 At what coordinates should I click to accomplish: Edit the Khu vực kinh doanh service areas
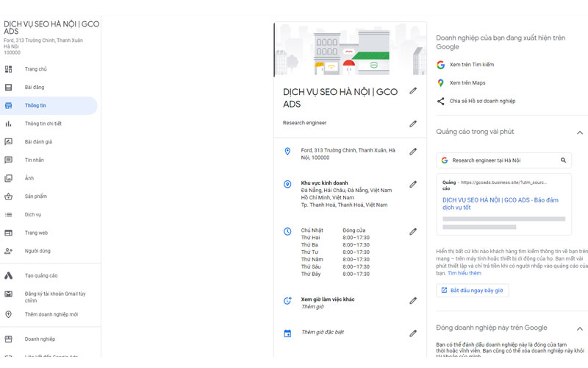coord(413,184)
